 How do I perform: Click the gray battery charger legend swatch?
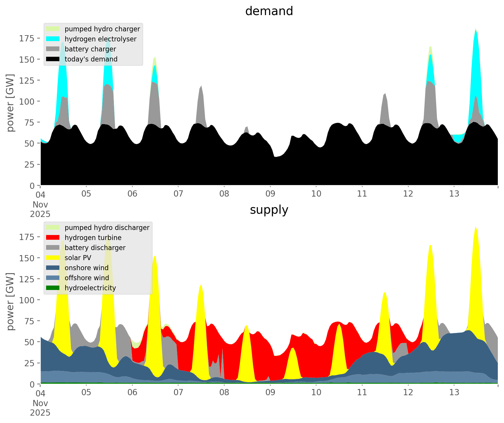(x=53, y=49)
